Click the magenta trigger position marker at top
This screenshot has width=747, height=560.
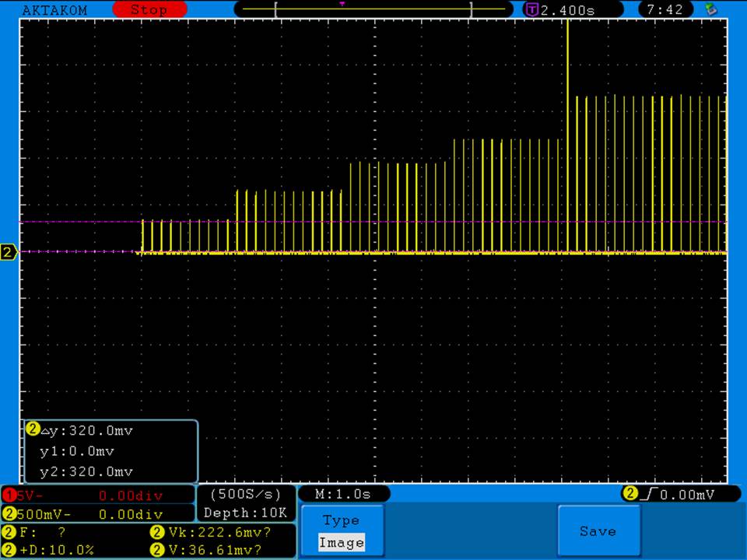pos(342,4)
